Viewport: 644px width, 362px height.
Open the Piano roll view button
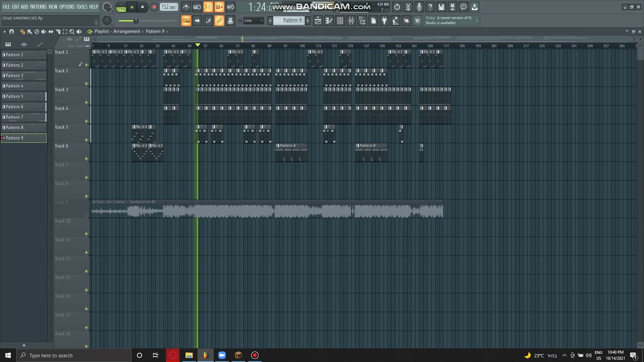click(329, 21)
